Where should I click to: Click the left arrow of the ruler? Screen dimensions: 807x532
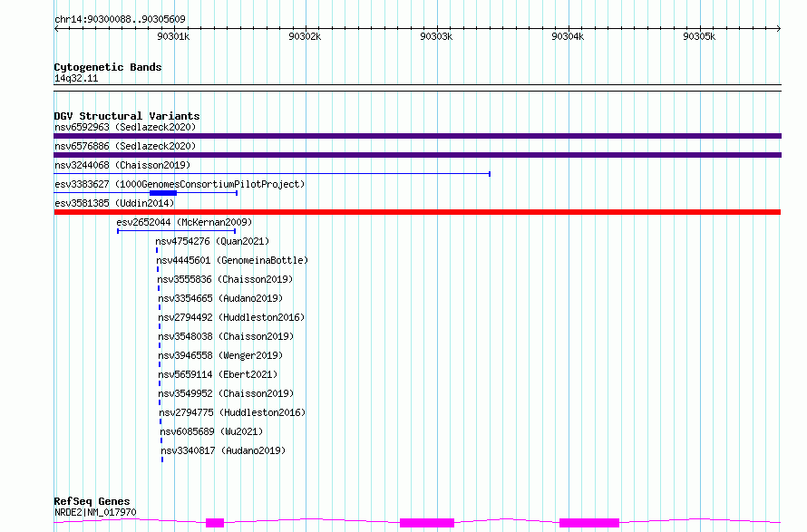pyautogui.click(x=56, y=28)
